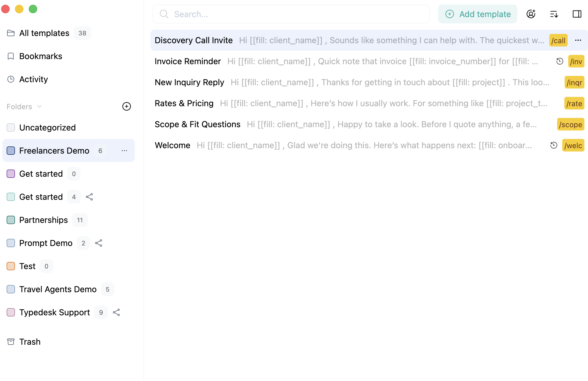Open the Activity view
Image resolution: width=588 pixels, height=381 pixels.
coord(33,79)
